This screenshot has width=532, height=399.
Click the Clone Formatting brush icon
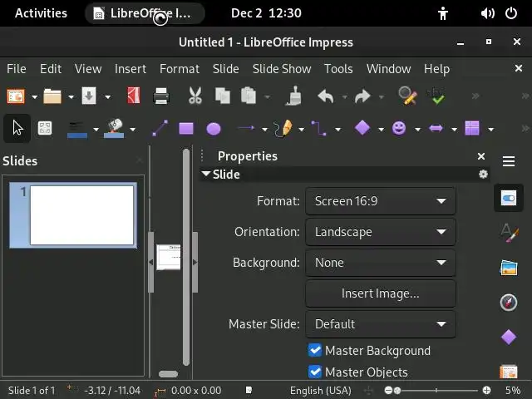click(x=293, y=96)
